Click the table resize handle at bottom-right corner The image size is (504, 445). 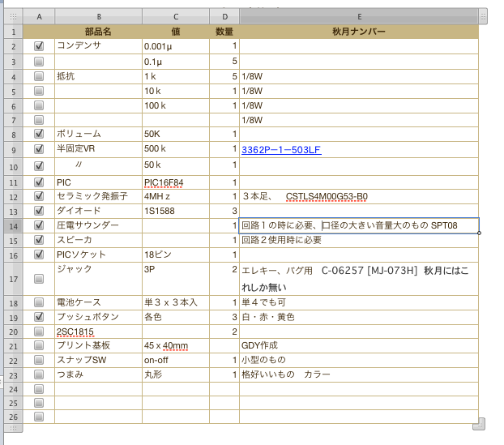click(478, 422)
